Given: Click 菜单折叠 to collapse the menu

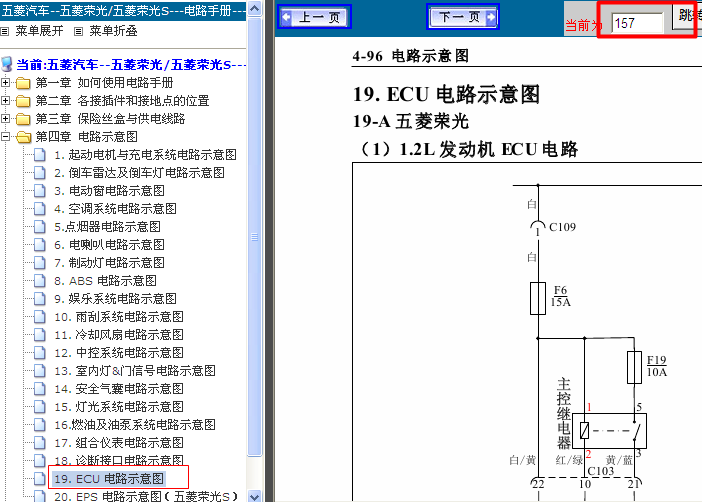Looking at the screenshot, I should click(x=113, y=31).
